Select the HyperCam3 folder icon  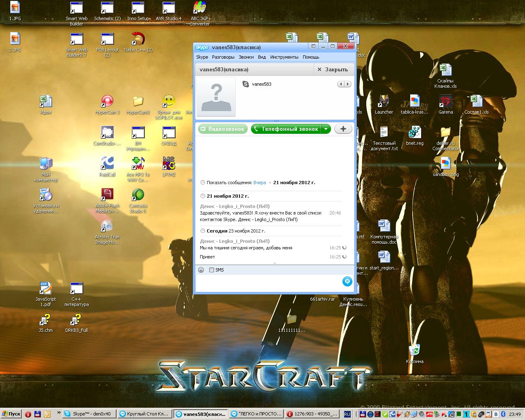pyautogui.click(x=138, y=105)
